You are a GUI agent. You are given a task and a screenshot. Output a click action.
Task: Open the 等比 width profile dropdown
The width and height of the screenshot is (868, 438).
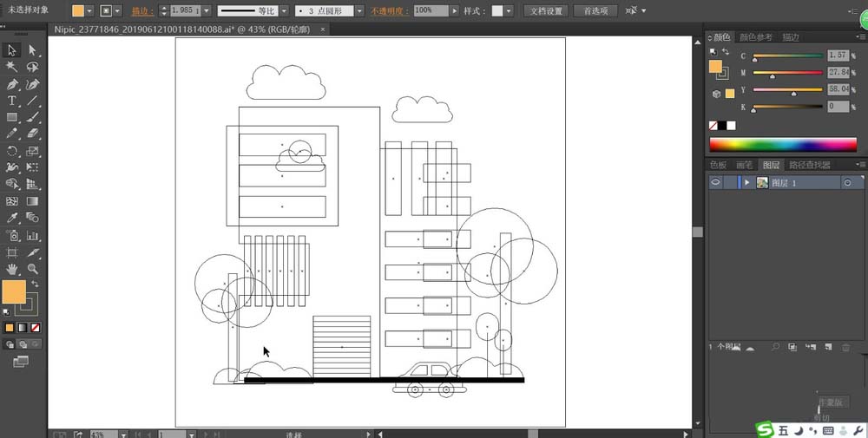coord(284,10)
